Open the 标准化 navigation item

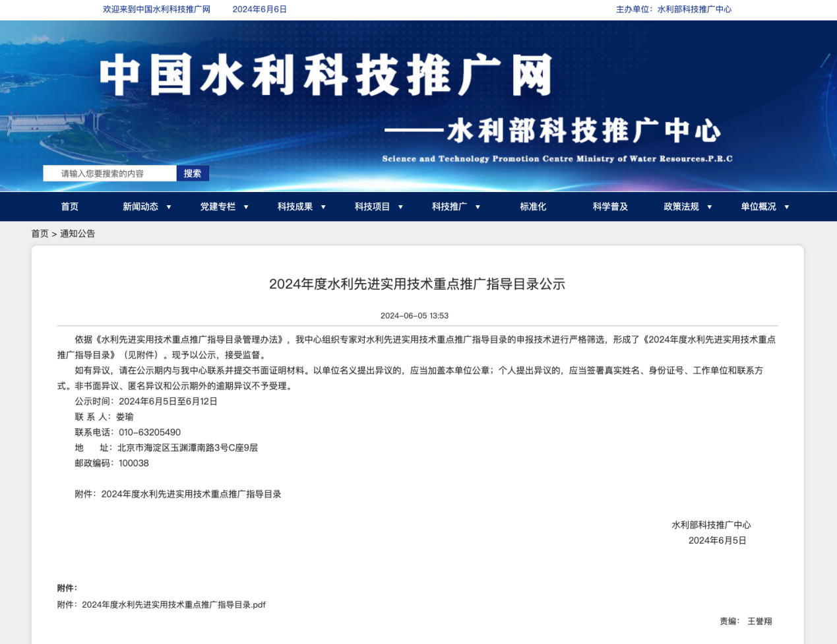pos(533,207)
